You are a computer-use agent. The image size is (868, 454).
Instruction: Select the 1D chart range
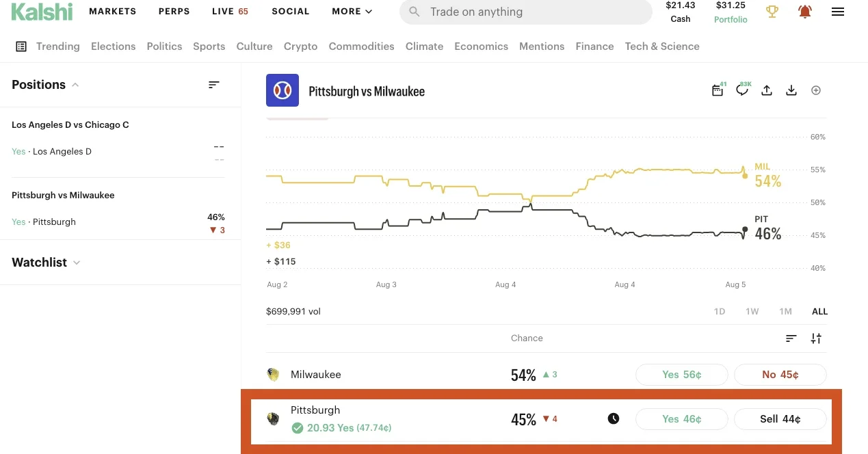pos(720,311)
